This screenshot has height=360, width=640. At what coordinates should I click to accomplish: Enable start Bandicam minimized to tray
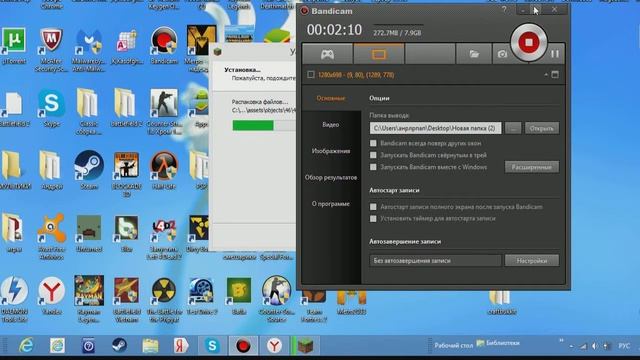click(373, 155)
